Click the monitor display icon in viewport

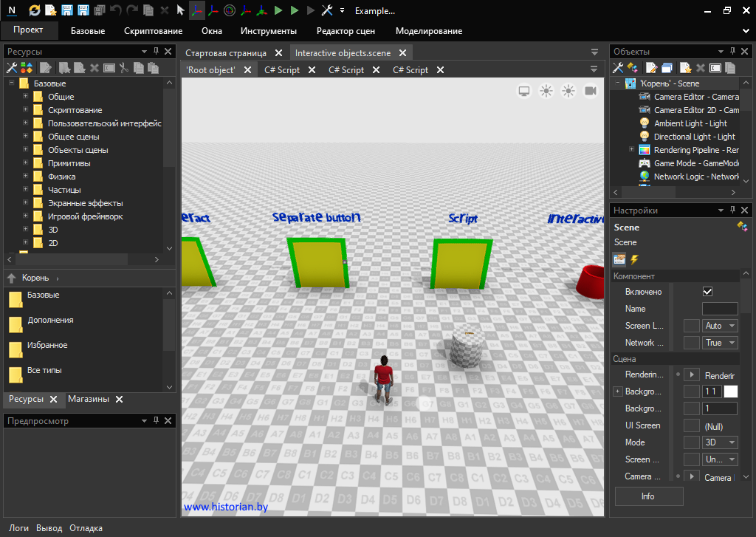[524, 91]
